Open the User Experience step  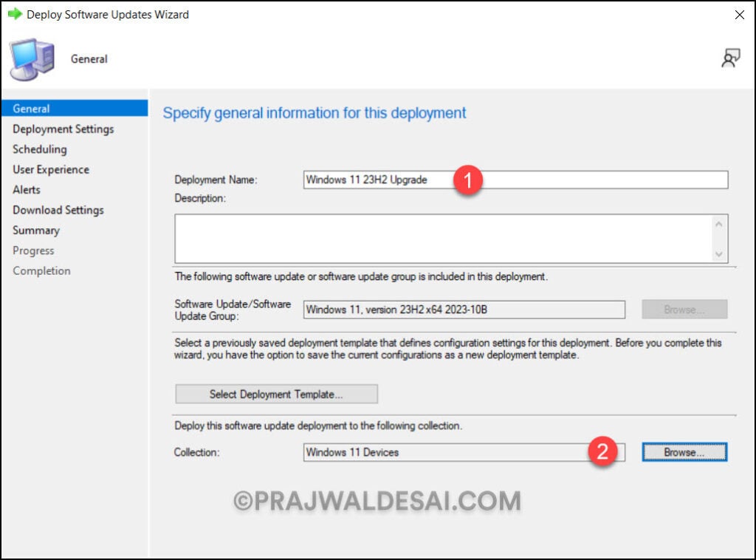[x=51, y=169]
